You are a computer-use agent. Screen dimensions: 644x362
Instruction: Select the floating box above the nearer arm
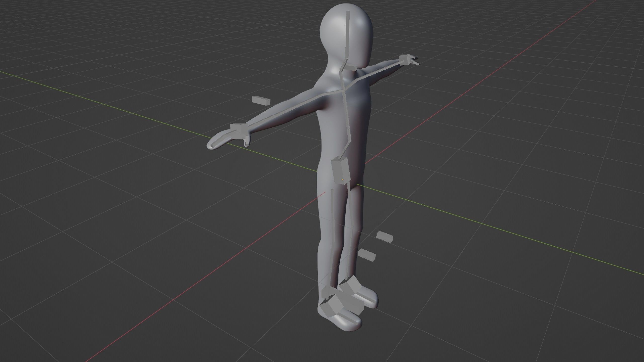[261, 100]
